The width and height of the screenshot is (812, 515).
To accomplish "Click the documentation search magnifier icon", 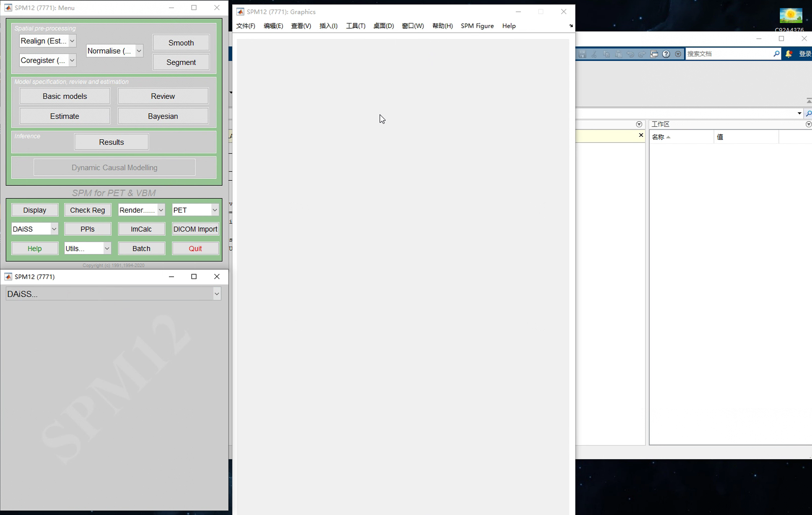I will coord(776,54).
